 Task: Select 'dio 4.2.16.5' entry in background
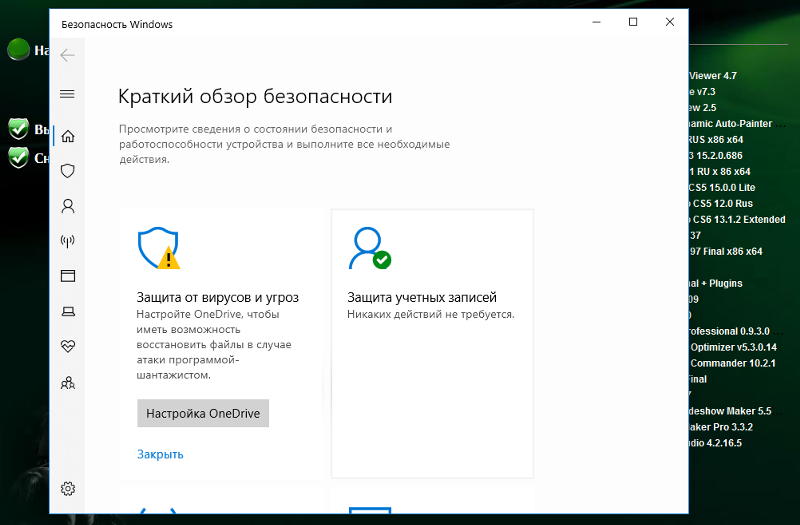[715, 443]
